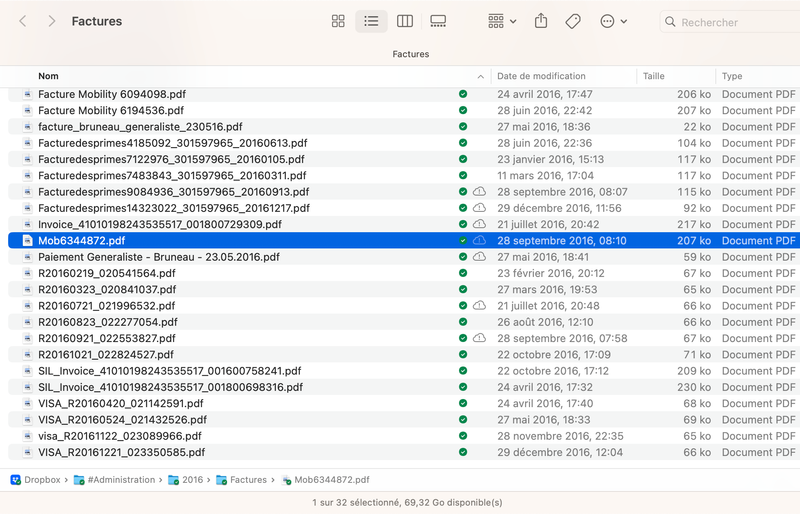Viewport: 800px width, 514px height.
Task: Select Paiement Generaliste - Bruneau PDF
Action: tap(158, 257)
